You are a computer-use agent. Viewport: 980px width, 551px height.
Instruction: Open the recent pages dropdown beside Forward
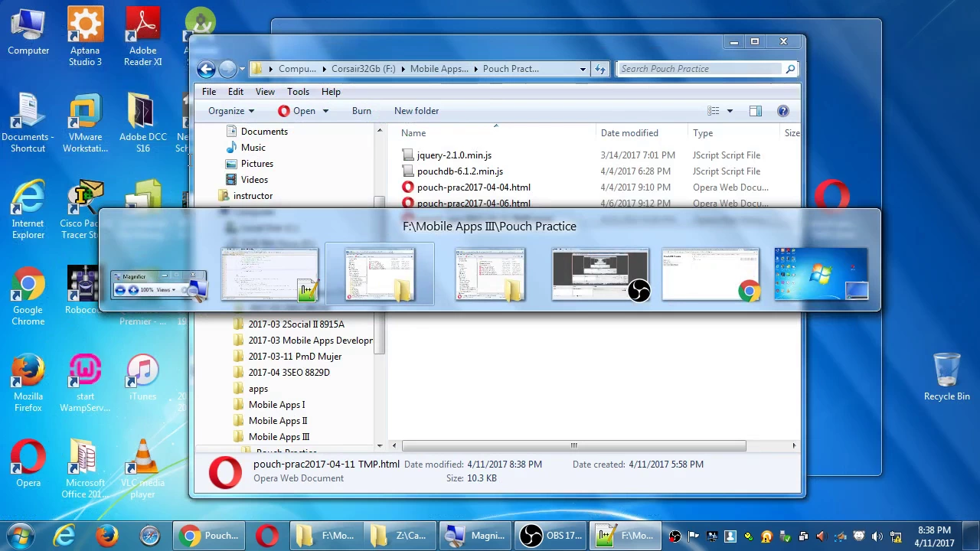(242, 69)
